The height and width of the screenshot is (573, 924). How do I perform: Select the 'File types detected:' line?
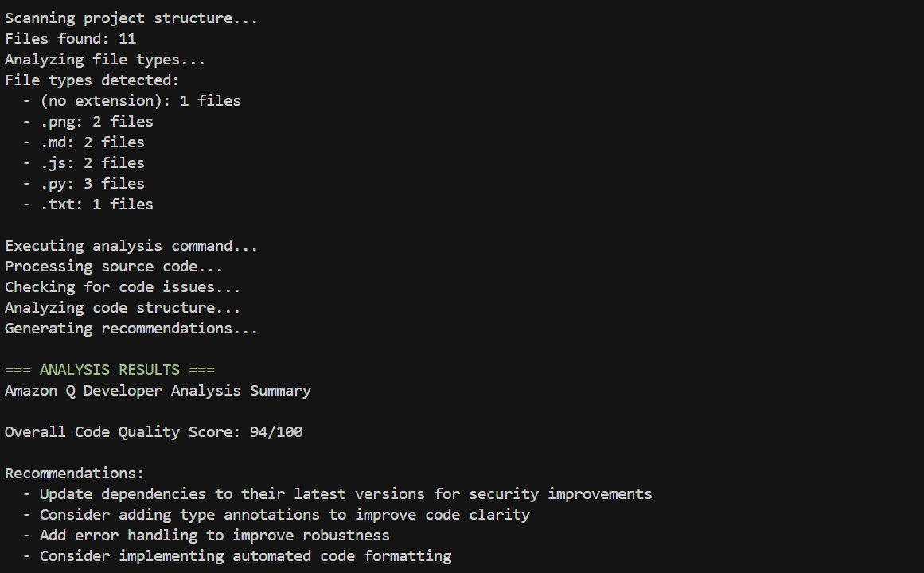92,80
